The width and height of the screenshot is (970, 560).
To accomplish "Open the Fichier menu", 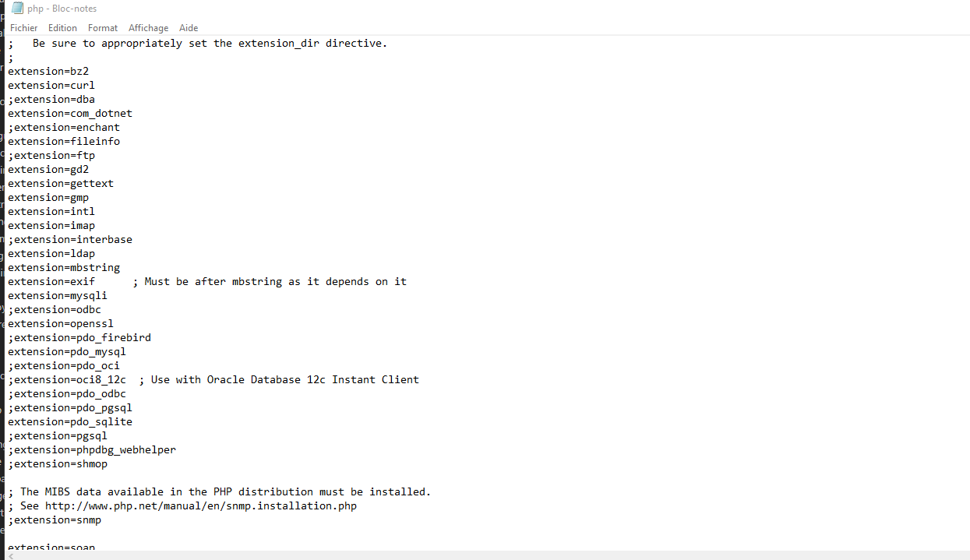I will (x=23, y=27).
